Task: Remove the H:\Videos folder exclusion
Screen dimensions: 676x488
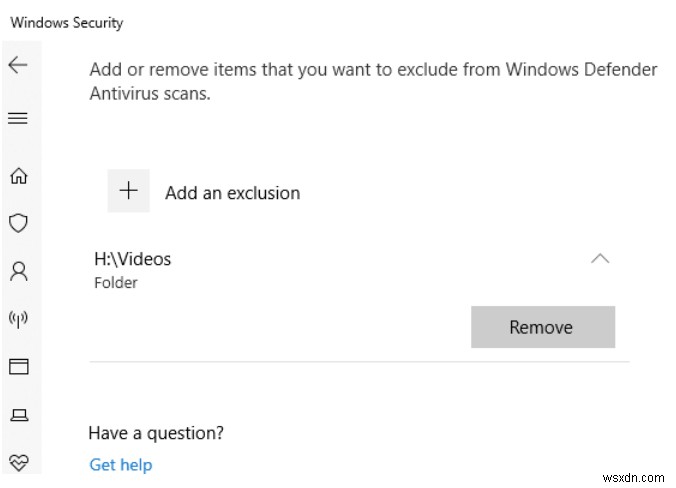Action: [x=542, y=327]
